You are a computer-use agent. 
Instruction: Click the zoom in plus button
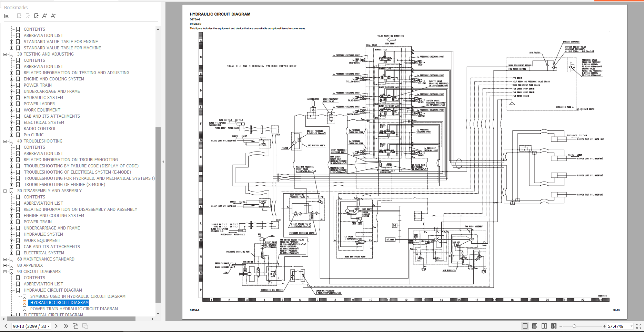604,326
